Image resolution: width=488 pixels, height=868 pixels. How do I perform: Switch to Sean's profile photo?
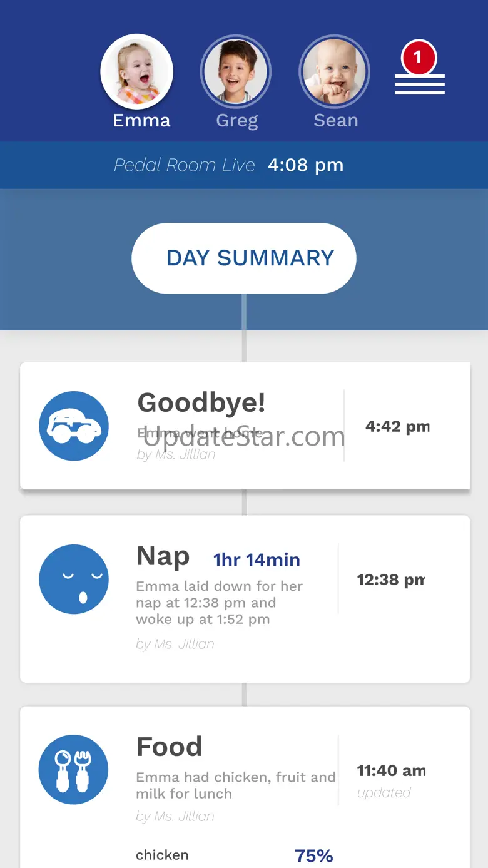point(335,72)
